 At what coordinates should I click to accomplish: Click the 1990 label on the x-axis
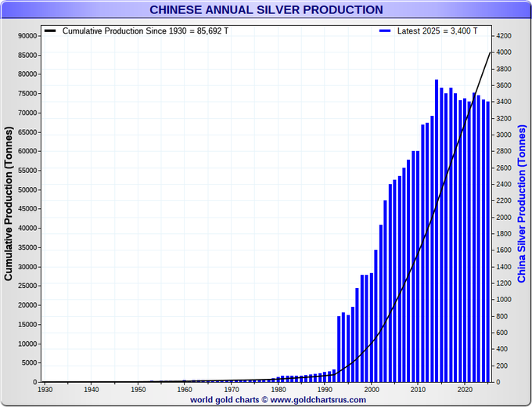(325, 389)
